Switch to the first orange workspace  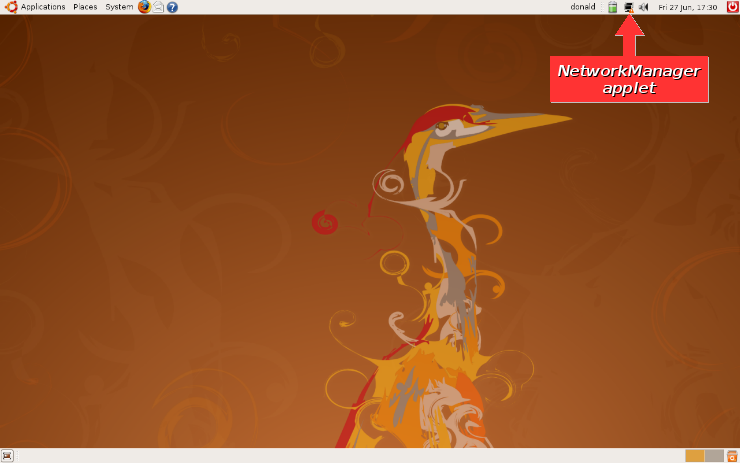[695, 456]
